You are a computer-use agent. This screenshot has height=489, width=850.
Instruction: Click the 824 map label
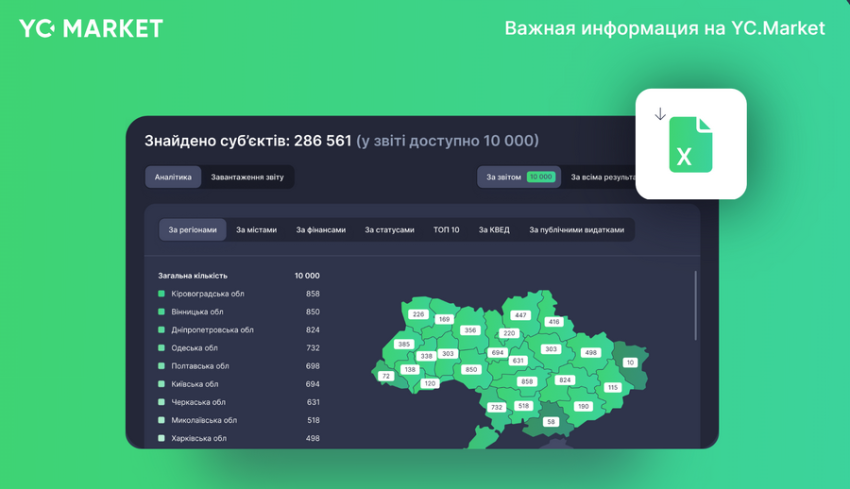coord(565,380)
